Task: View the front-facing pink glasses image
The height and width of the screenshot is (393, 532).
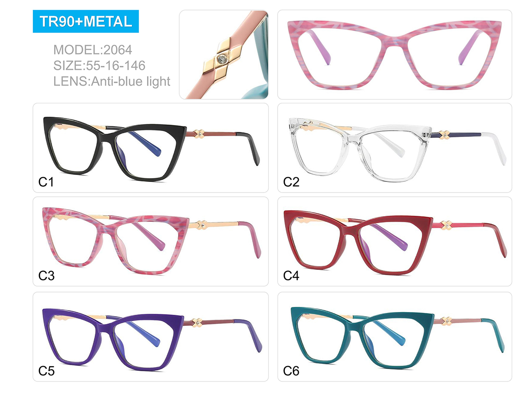Action: point(395,55)
